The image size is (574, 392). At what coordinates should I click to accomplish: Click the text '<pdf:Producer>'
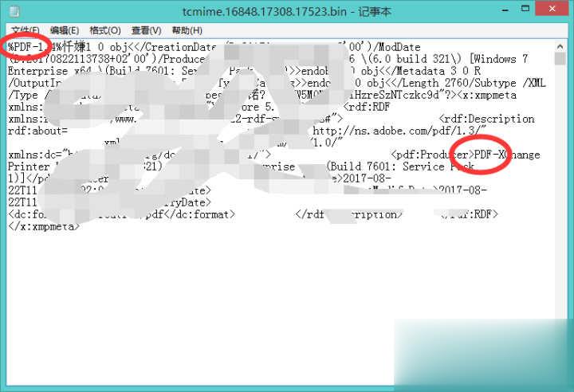(432, 155)
